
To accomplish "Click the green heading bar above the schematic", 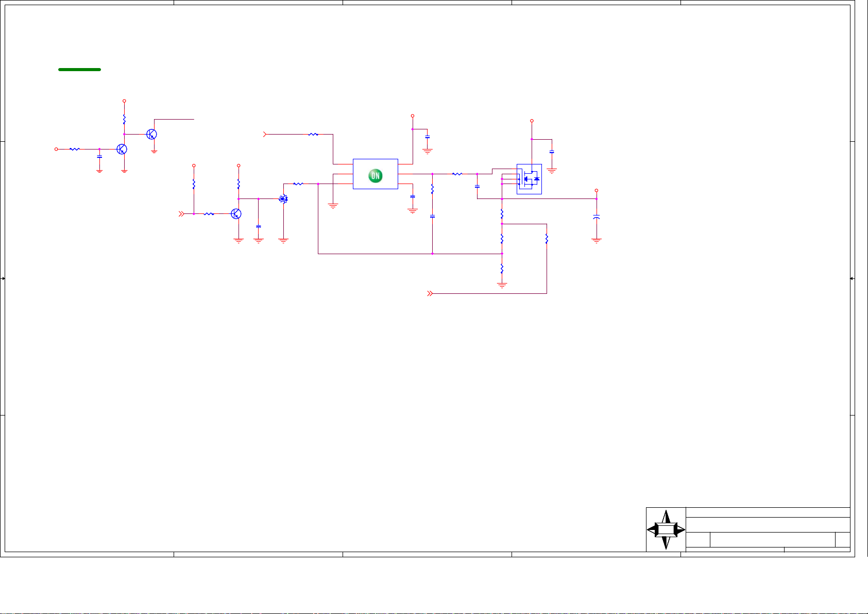I will [x=79, y=69].
